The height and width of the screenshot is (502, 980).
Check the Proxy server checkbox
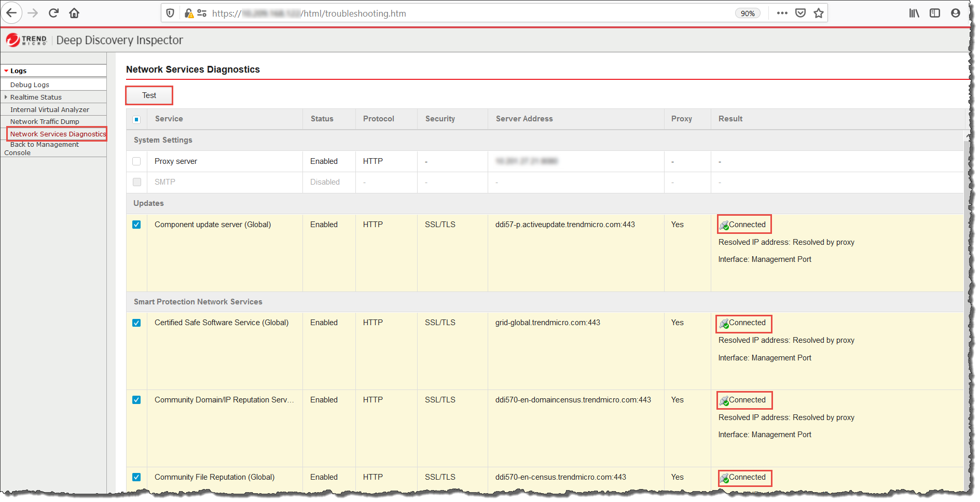136,161
